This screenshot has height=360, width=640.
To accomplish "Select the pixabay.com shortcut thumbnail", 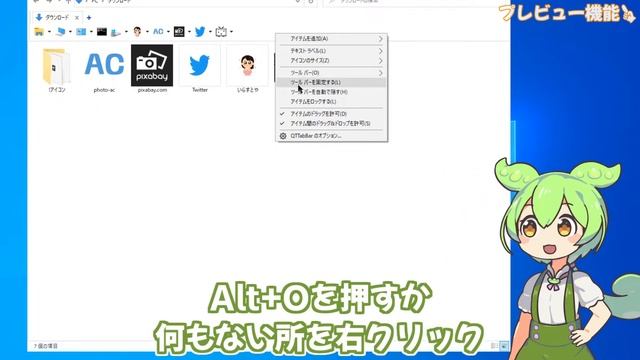I will click(152, 69).
